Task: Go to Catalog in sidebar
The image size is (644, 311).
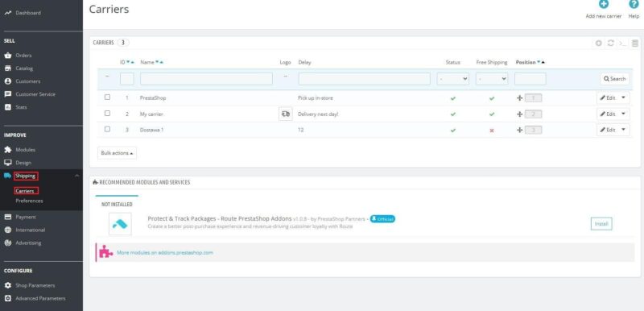Action: (24, 68)
